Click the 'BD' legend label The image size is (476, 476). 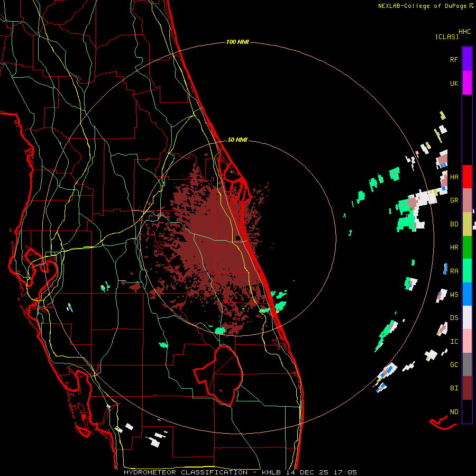(x=454, y=224)
